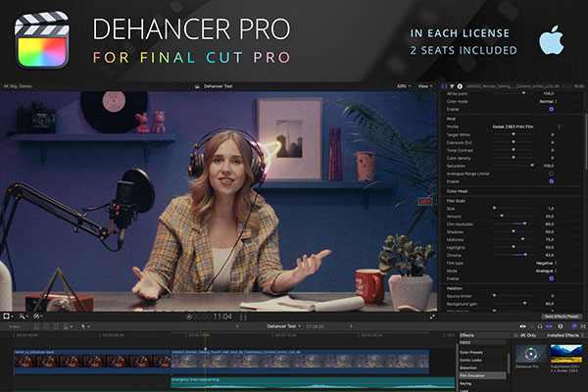Viewport: 588px width, 392px height.
Task: Toggle Enable checkbox in Print section
Action: tap(551, 181)
